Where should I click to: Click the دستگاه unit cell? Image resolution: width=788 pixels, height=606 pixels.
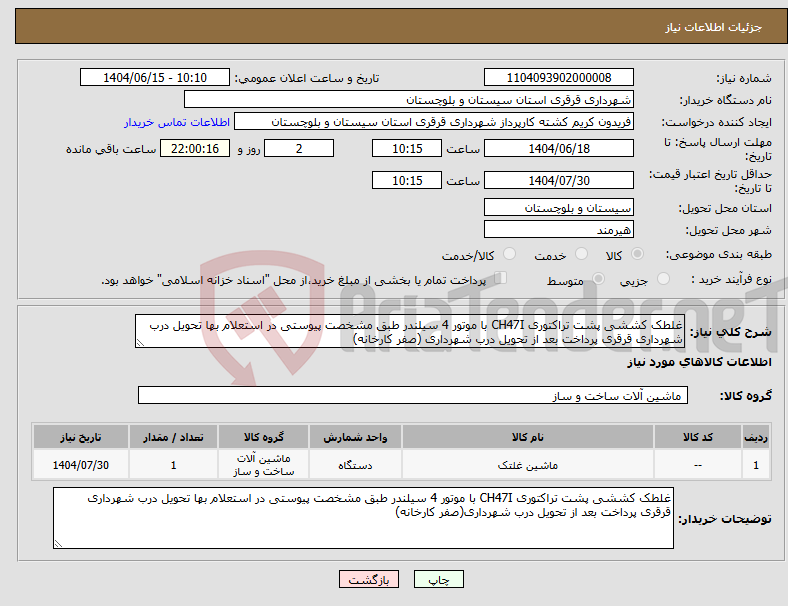click(355, 465)
